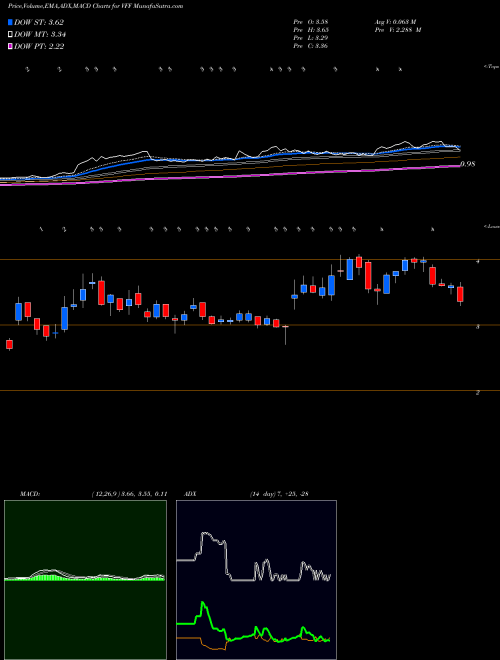Viewport: 500px width, 660px height.
Task: Select MACD values '(12,26,9) 3.66, 3.55, 0.11'
Action: point(129,494)
